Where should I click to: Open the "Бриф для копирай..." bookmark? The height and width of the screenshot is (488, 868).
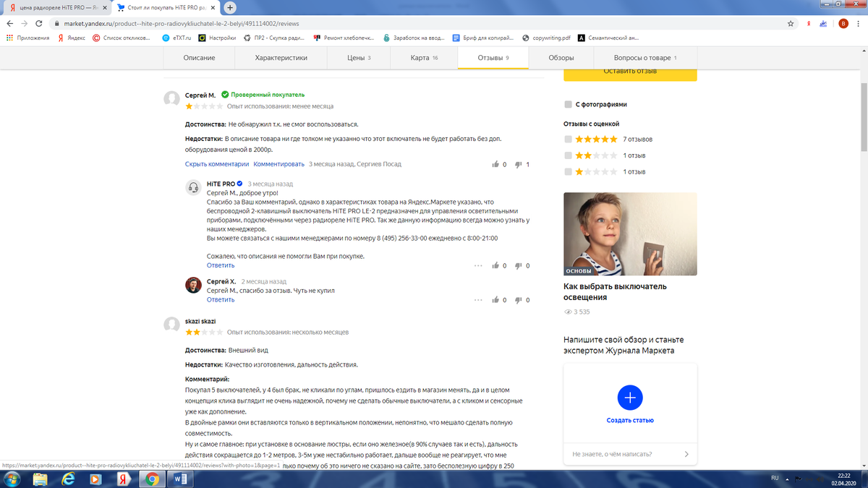click(x=482, y=38)
